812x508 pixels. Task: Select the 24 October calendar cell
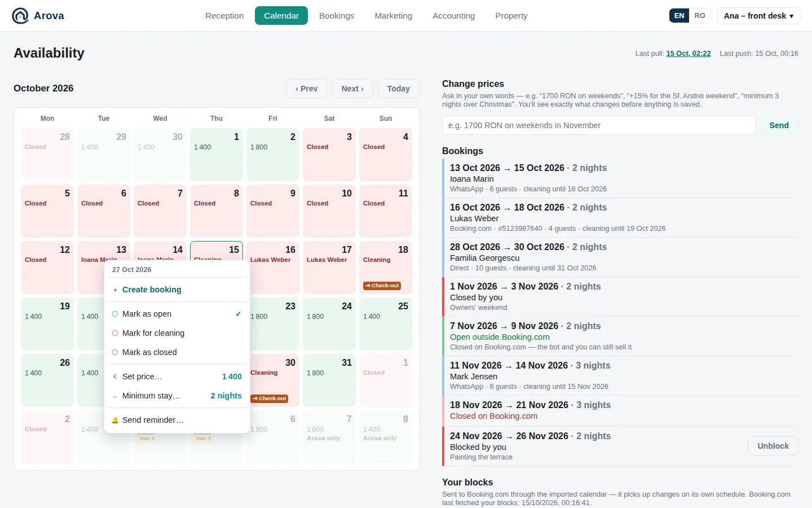coord(329,324)
